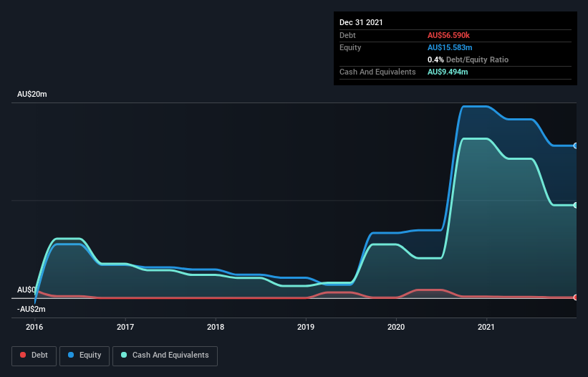The height and width of the screenshot is (377, 588).
Task: Click the 2017 x-axis label
Action: [125, 327]
